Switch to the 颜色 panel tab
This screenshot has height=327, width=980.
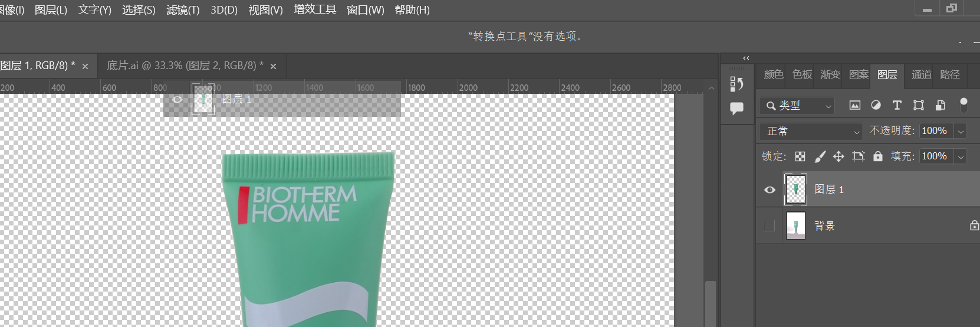(x=773, y=74)
